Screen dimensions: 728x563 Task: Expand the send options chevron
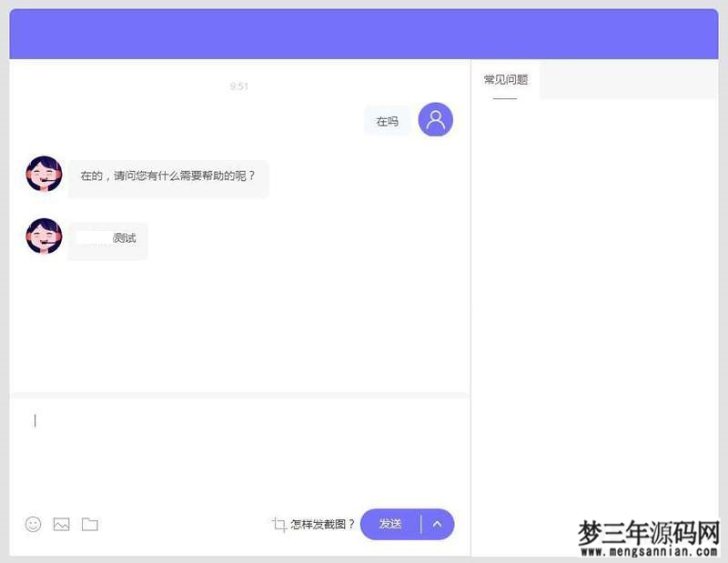[x=437, y=525]
